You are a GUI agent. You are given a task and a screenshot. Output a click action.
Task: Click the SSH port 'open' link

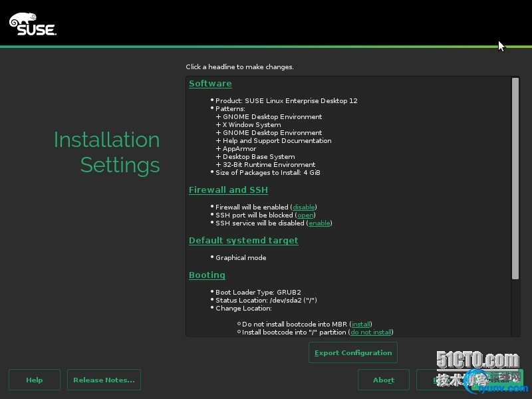point(305,215)
